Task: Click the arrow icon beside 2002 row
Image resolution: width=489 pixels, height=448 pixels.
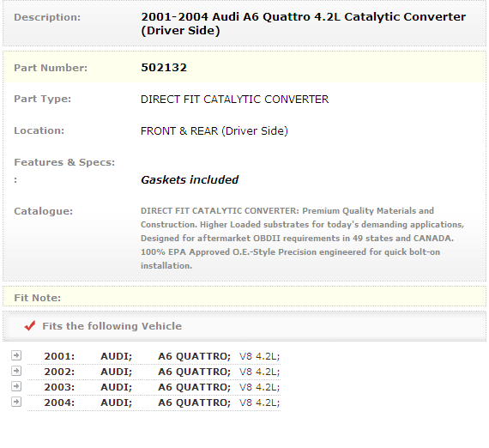Action: [16, 371]
